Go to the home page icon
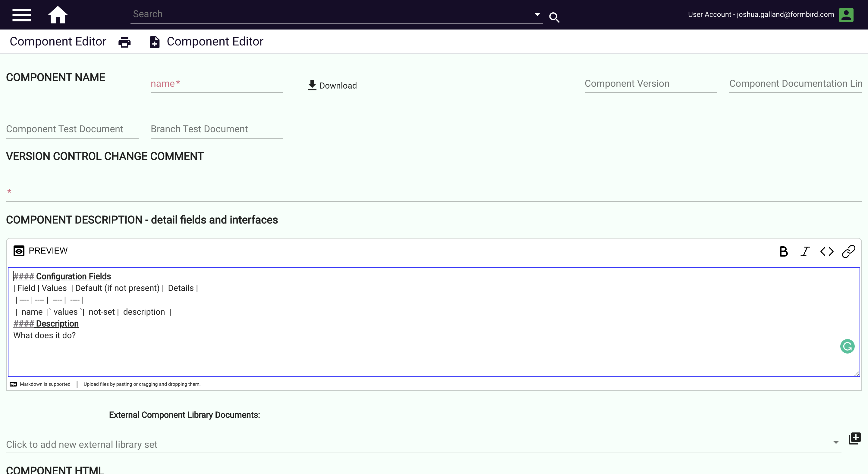 click(58, 15)
